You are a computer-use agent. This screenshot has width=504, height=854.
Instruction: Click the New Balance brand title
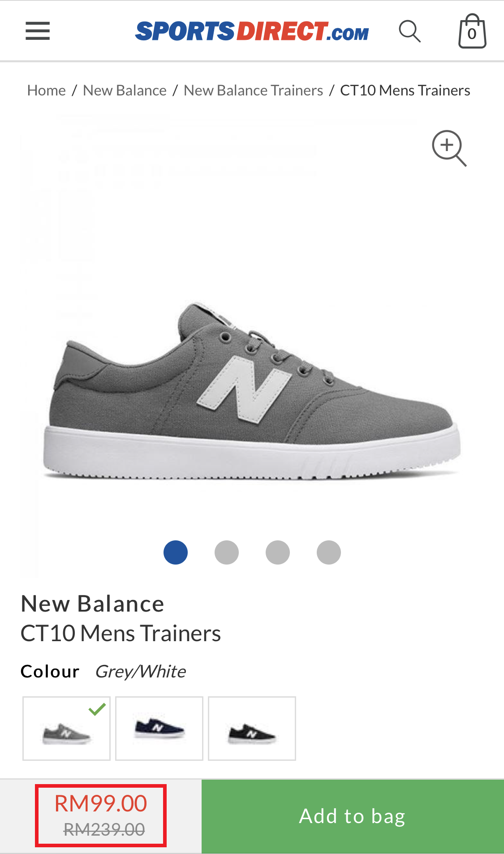tap(93, 604)
